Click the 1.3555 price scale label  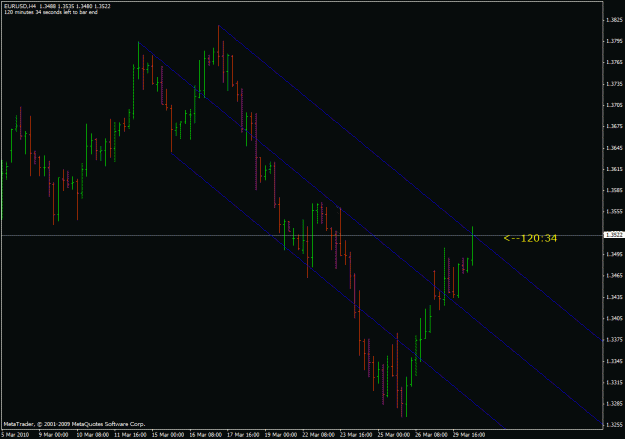coord(614,212)
